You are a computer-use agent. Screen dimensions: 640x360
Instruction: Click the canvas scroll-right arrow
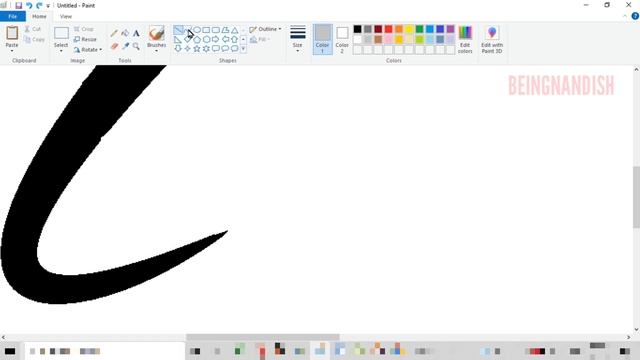click(x=629, y=337)
